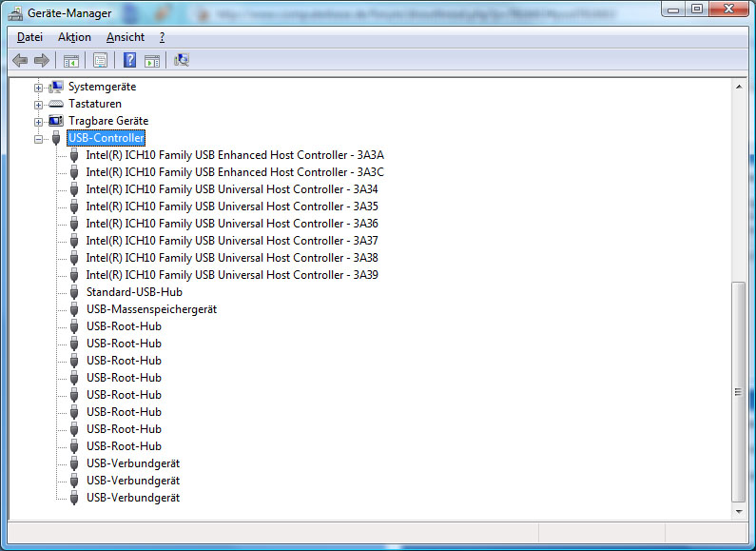The image size is (756, 551).
Task: Open the Properties toolbar icon
Action: (100, 60)
